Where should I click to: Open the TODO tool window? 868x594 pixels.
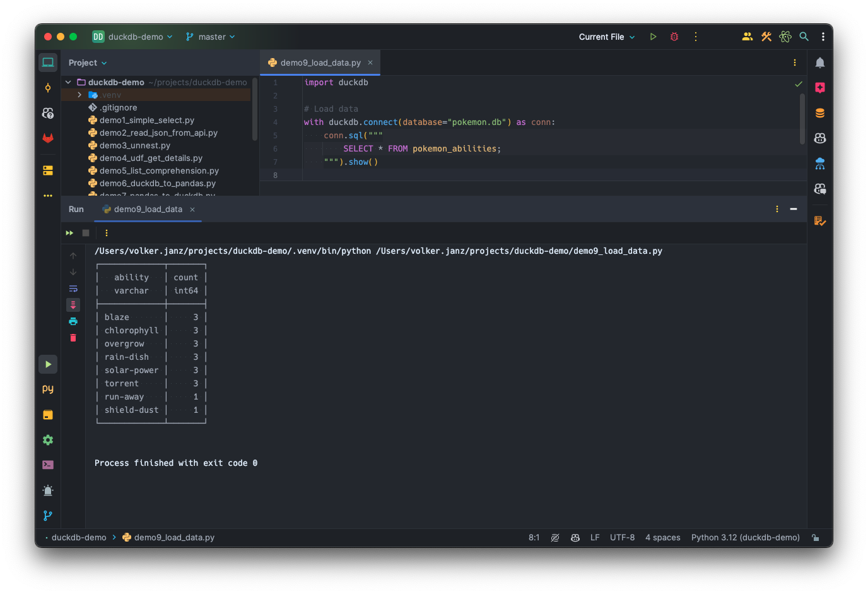click(x=821, y=221)
